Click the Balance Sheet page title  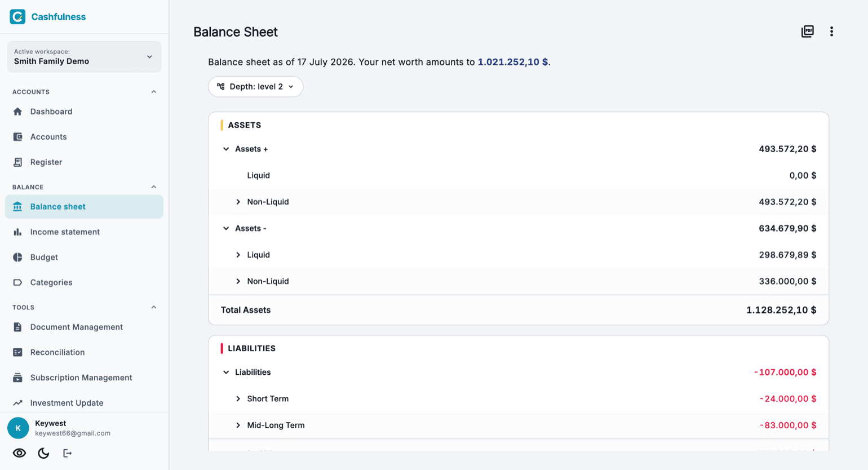tap(236, 32)
